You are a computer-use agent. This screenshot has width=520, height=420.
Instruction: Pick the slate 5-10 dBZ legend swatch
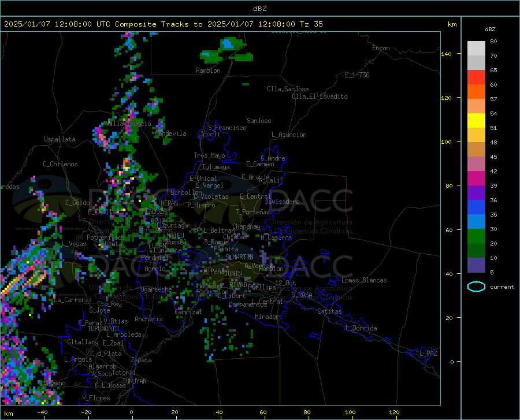[x=476, y=265]
